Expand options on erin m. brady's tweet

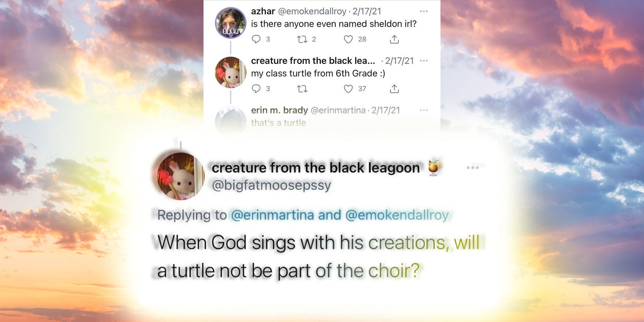(423, 110)
